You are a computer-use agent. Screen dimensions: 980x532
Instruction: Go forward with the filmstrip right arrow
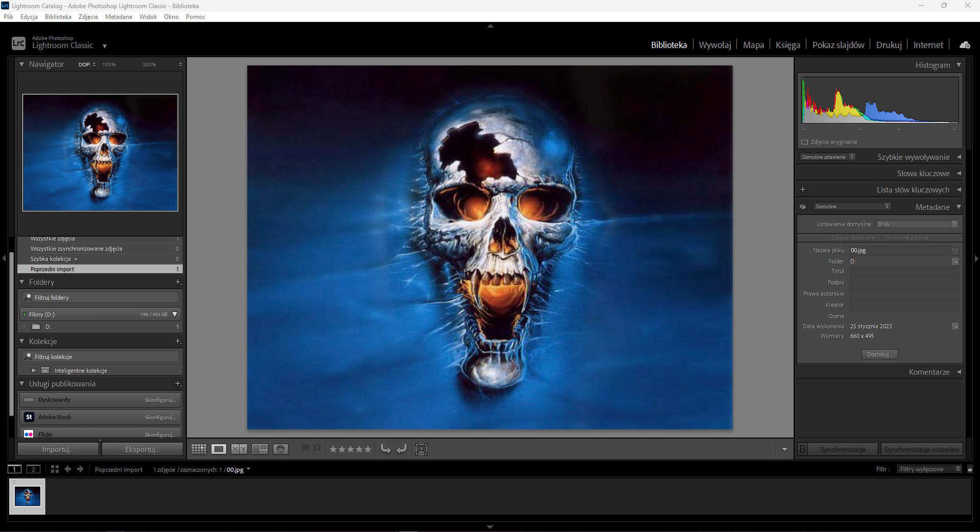(80, 469)
